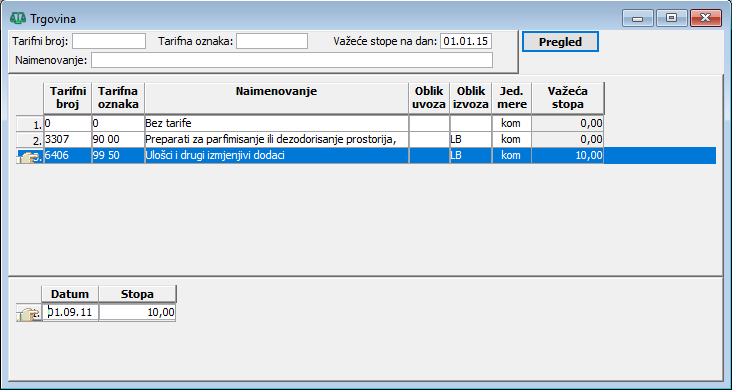Click the Trgovina scales icon in title bar
This screenshot has width=732, height=390.
tap(18, 19)
